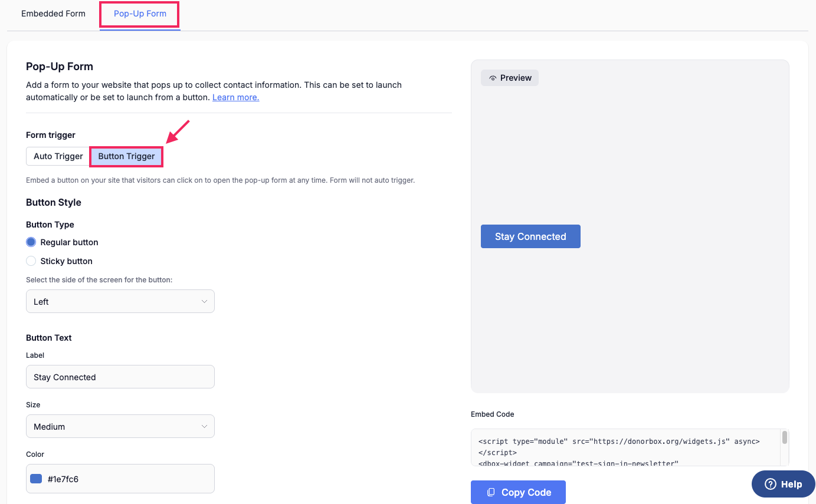The width and height of the screenshot is (816, 504).
Task: Click the Button Style heading
Action: tap(54, 202)
